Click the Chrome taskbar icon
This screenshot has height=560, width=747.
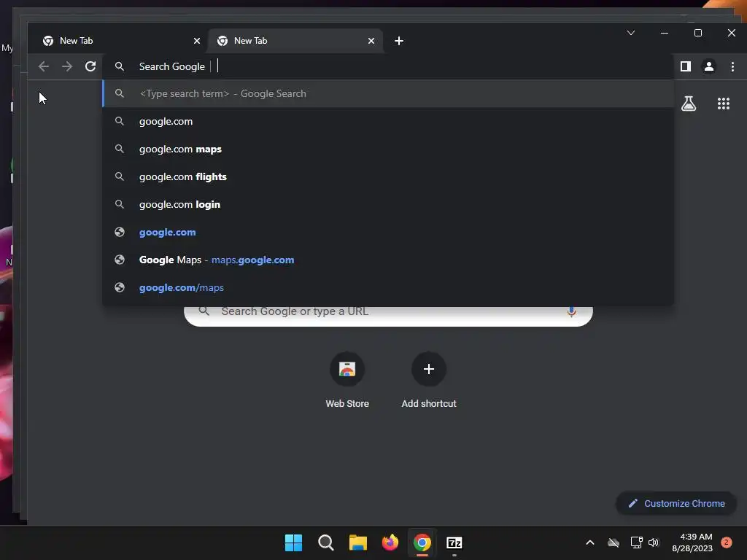click(422, 542)
